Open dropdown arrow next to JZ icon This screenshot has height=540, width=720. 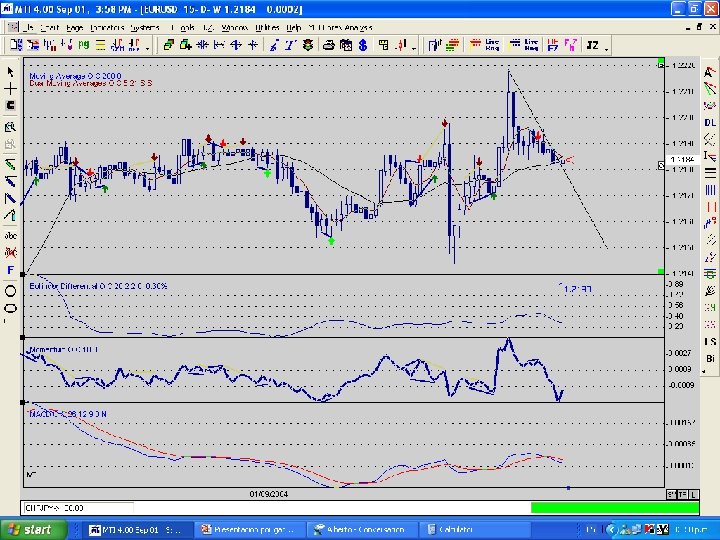coord(607,48)
